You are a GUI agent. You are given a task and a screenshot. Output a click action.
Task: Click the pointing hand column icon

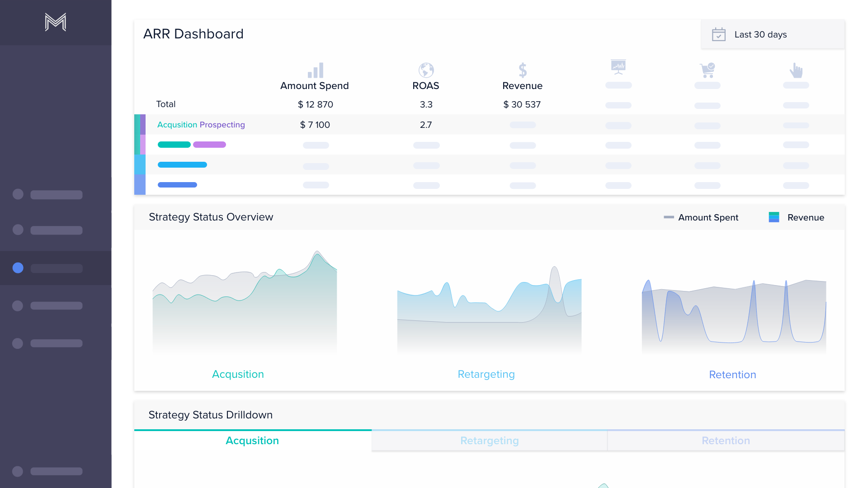coord(796,70)
